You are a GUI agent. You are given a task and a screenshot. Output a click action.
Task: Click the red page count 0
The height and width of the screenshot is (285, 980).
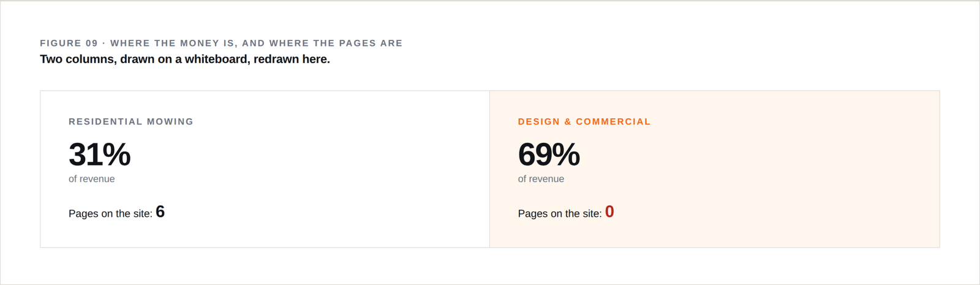tap(609, 211)
